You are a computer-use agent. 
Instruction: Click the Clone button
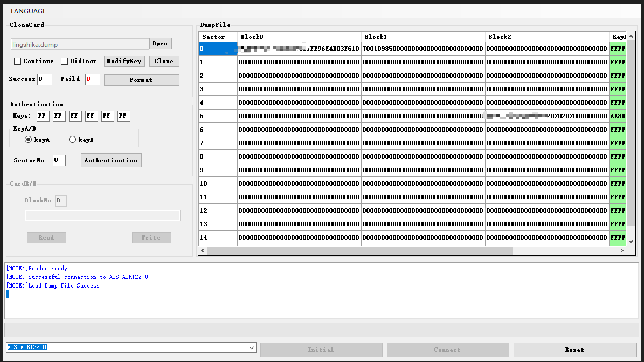[x=164, y=62]
